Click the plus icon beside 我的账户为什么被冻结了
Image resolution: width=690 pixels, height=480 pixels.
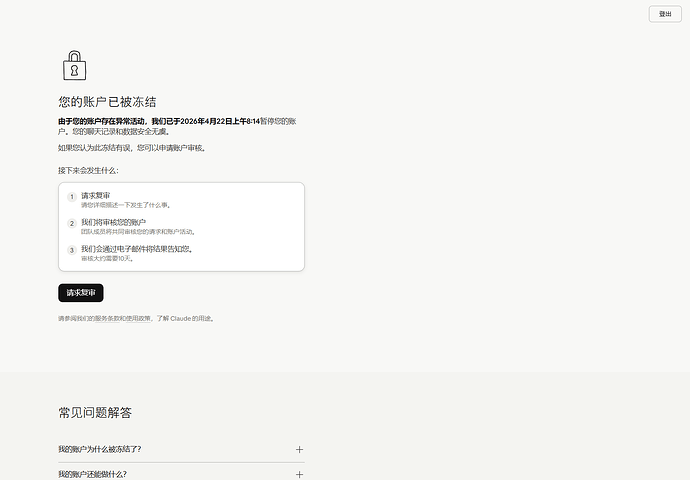(299, 449)
